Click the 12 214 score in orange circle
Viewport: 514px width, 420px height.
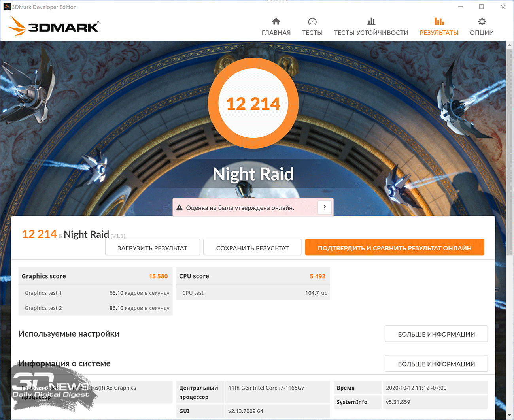click(253, 104)
